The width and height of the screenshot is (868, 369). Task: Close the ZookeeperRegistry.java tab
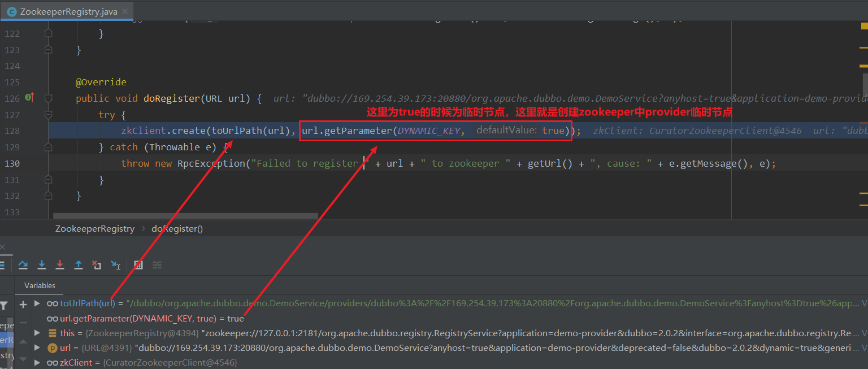[x=125, y=11]
